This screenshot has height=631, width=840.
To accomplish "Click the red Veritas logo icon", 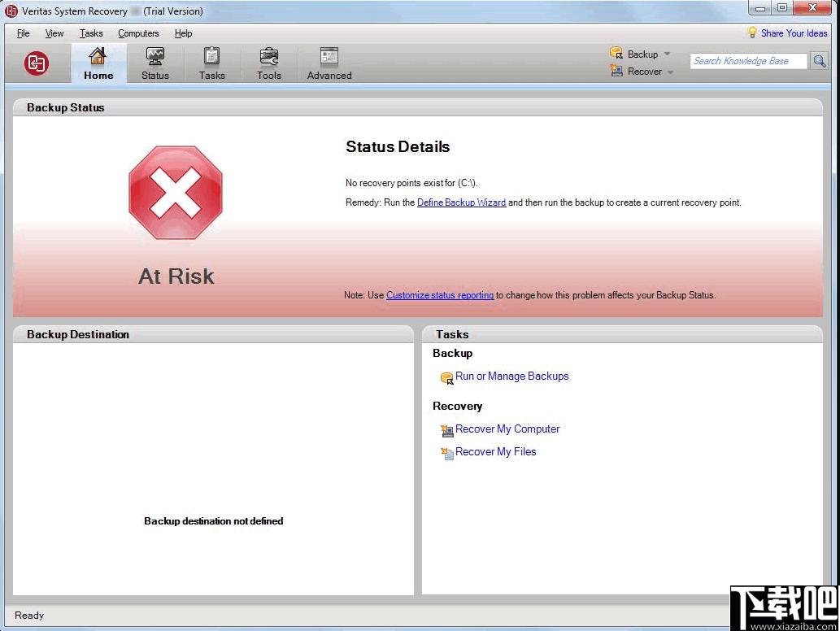I will 37,63.
